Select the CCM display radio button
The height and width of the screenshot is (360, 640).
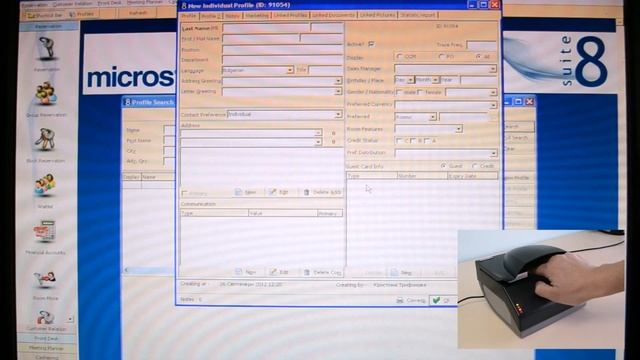(x=399, y=56)
